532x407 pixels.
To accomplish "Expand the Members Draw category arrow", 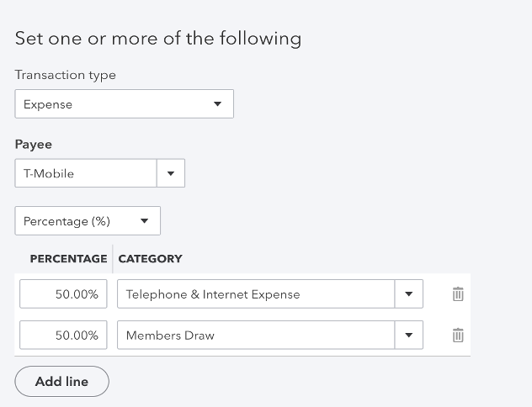I will coord(409,336).
